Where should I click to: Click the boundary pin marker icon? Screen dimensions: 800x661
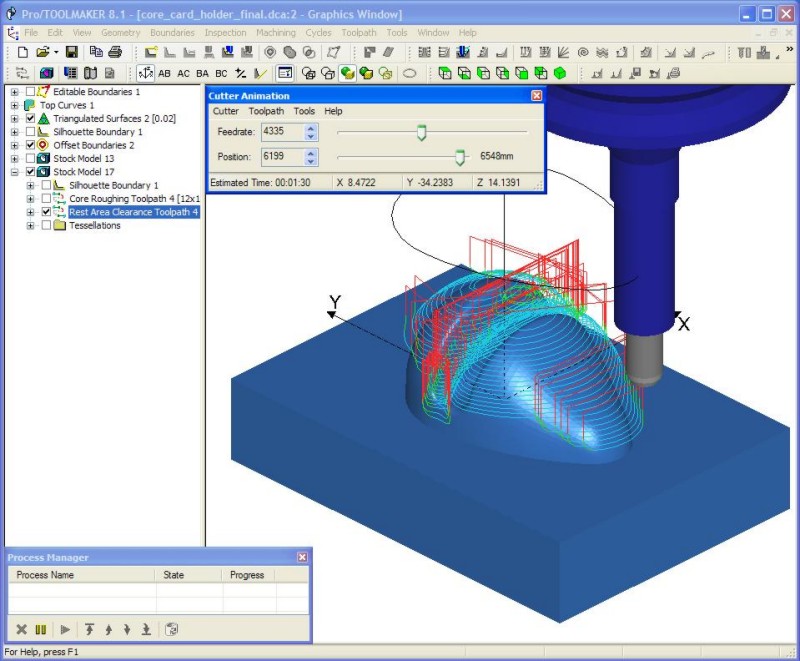point(270,52)
